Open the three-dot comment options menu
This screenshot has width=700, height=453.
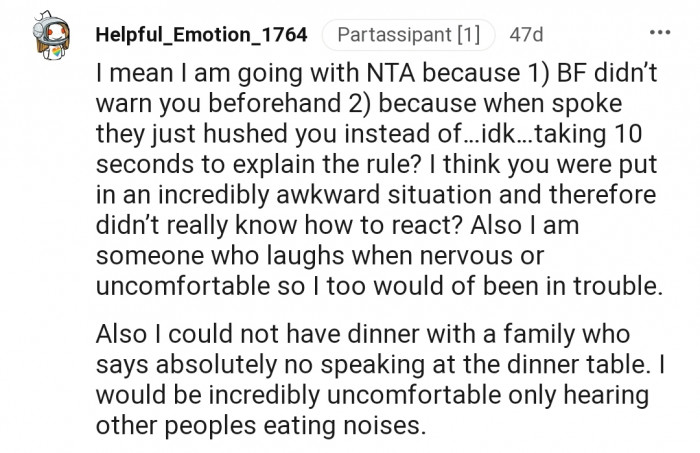(x=660, y=32)
